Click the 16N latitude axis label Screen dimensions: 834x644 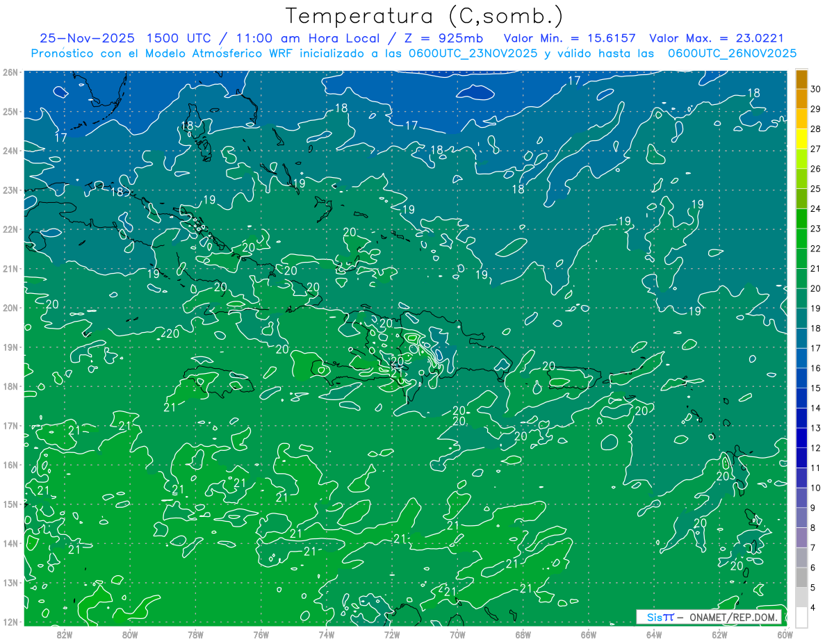[x=10, y=465]
